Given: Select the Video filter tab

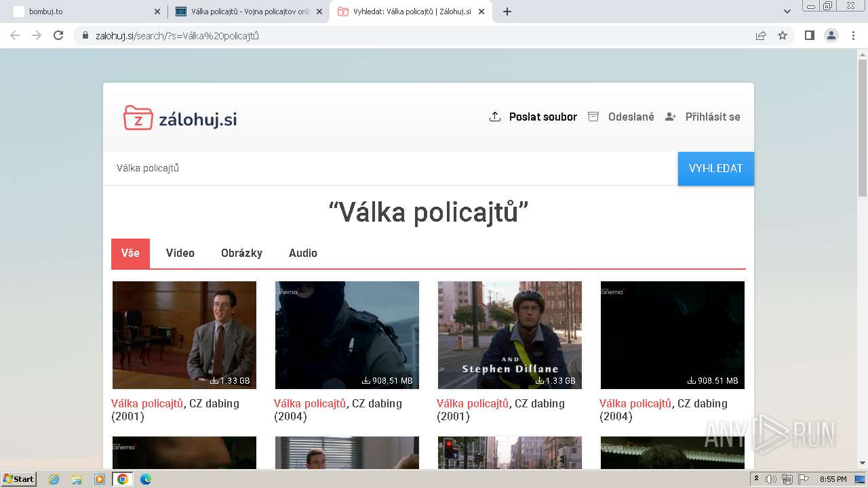Looking at the screenshot, I should pyautogui.click(x=180, y=253).
